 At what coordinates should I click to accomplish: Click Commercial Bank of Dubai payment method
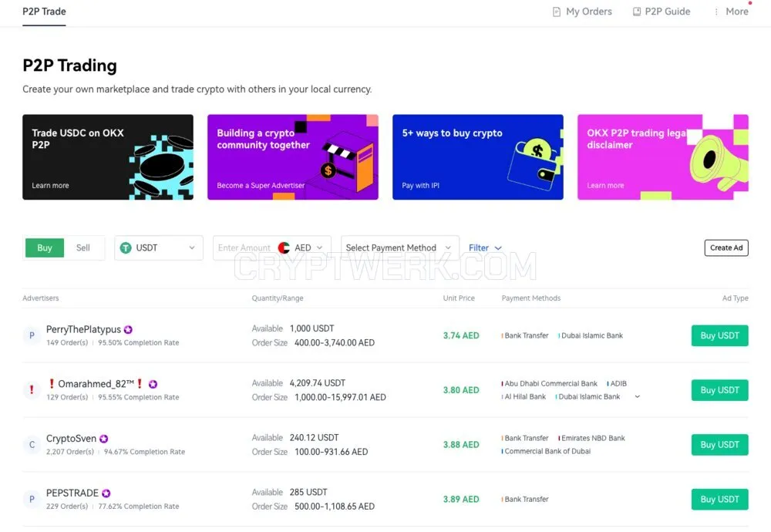[x=547, y=451]
